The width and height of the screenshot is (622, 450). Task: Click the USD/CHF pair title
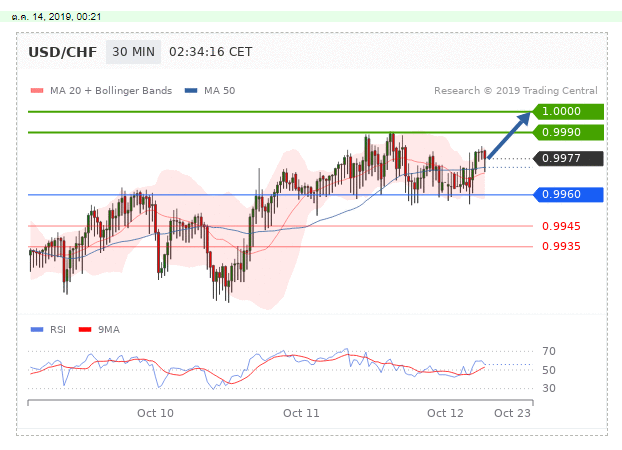click(x=62, y=52)
